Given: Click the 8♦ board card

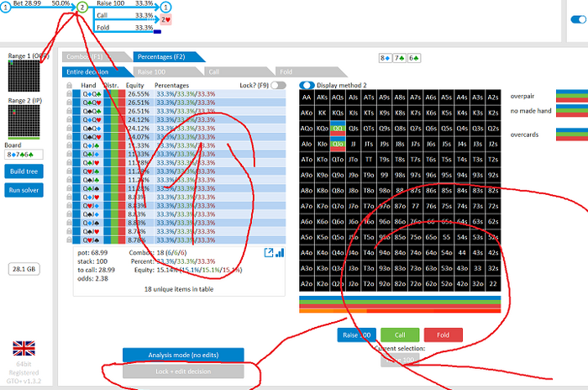Looking at the screenshot, I should (385, 58).
